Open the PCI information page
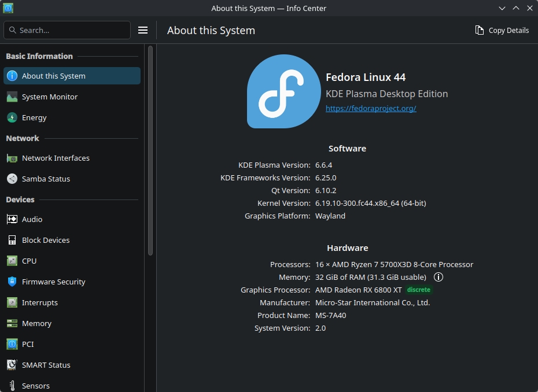Image resolution: width=538 pixels, height=392 pixels. (72, 344)
